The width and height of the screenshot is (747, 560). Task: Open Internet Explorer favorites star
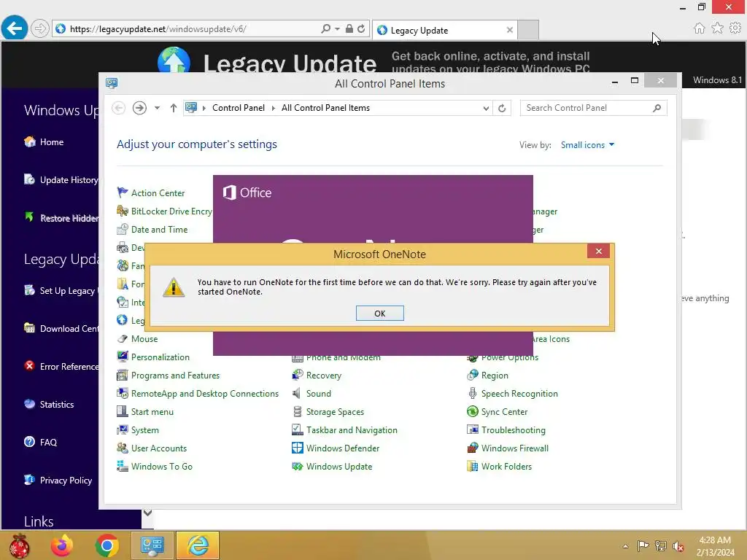point(717,28)
